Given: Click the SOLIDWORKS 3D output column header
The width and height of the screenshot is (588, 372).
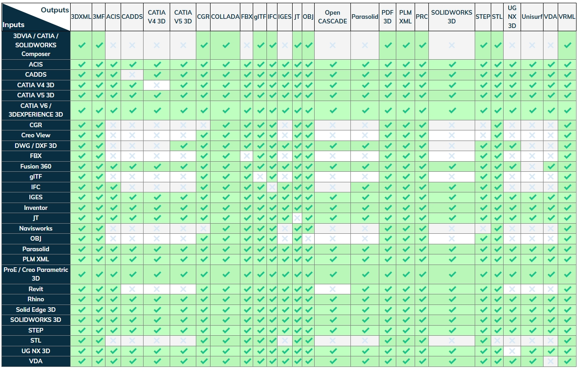Looking at the screenshot, I should (452, 17).
